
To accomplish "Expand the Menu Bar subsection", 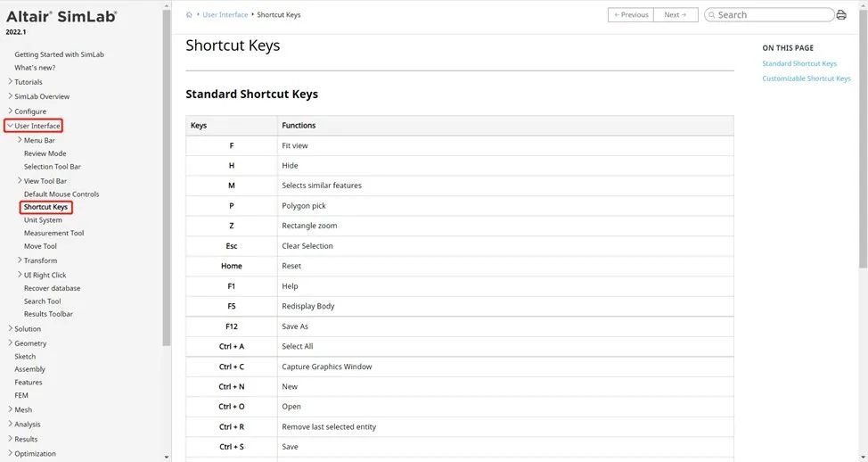I will pos(20,140).
